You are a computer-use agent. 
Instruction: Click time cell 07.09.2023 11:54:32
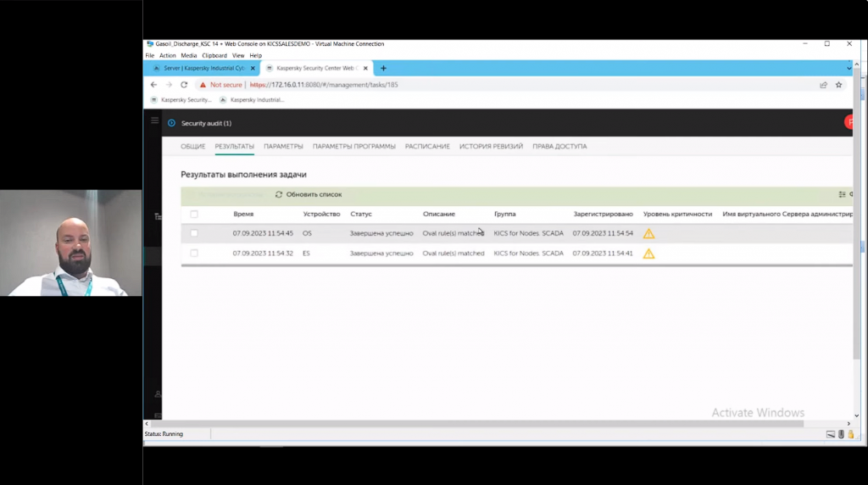263,253
